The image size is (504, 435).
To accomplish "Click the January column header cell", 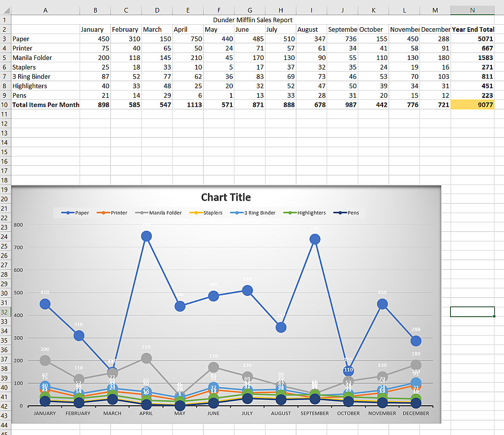I will click(95, 29).
